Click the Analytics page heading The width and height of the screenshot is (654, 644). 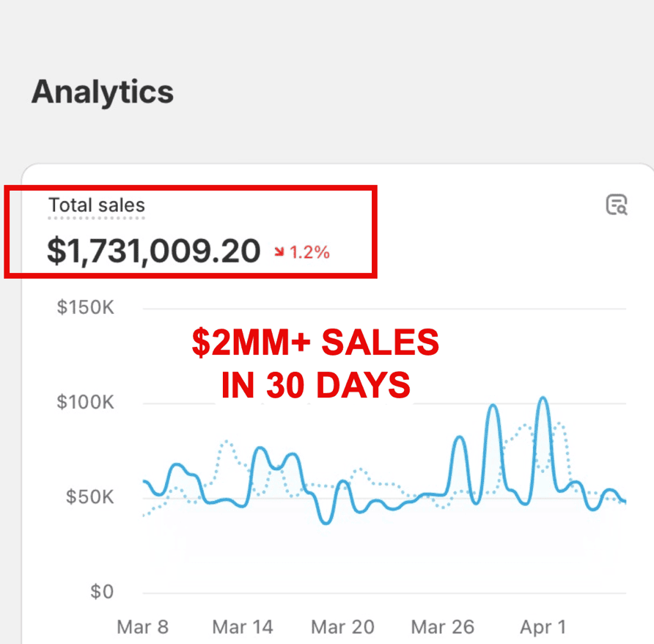pyautogui.click(x=103, y=92)
